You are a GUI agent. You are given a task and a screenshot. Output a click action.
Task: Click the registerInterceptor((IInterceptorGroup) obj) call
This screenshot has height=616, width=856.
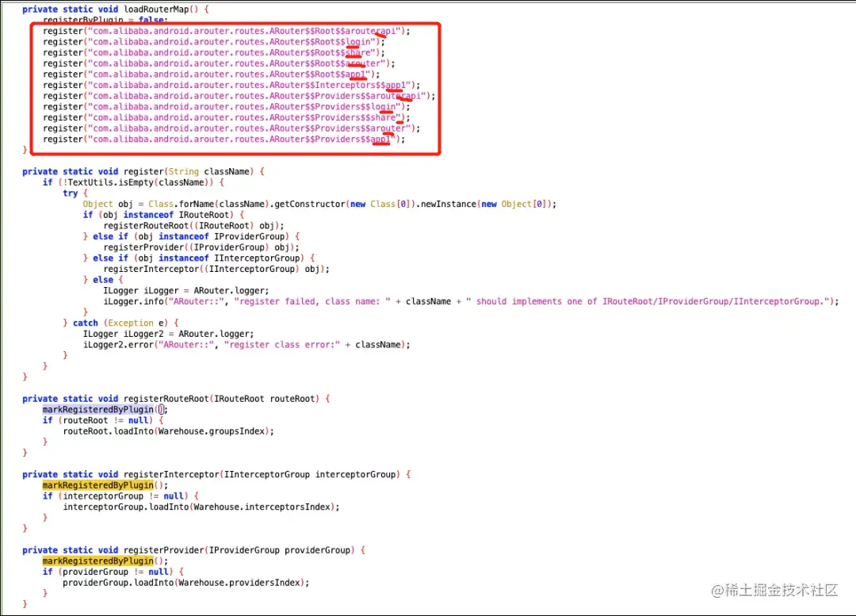point(216,270)
